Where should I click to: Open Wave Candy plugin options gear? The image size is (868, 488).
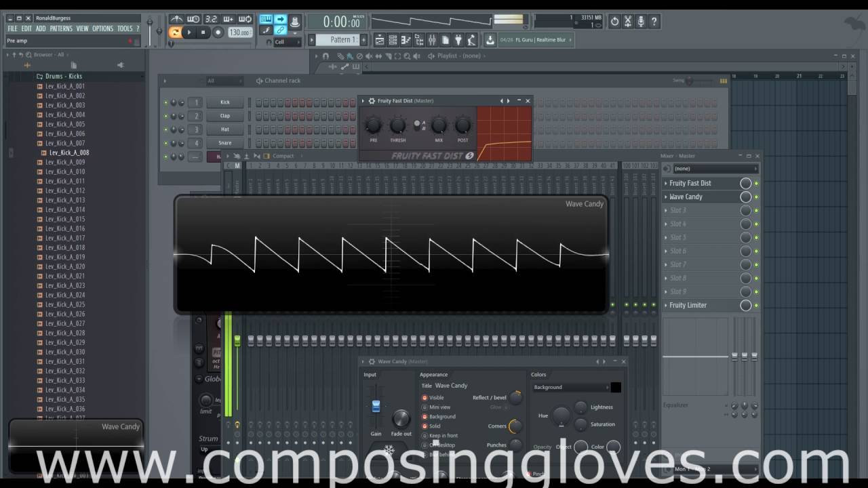pyautogui.click(x=372, y=361)
